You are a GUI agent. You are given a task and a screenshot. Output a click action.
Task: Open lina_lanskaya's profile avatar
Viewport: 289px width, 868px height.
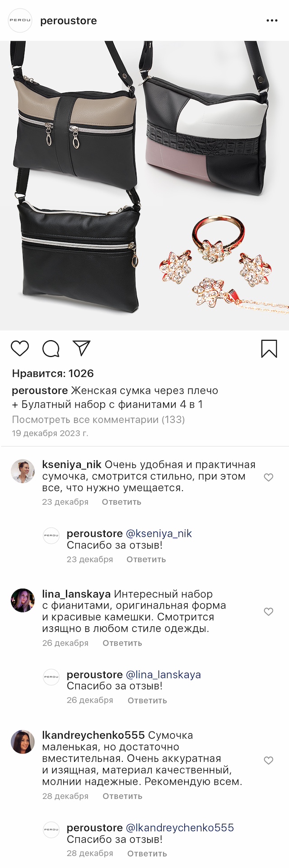tap(23, 600)
